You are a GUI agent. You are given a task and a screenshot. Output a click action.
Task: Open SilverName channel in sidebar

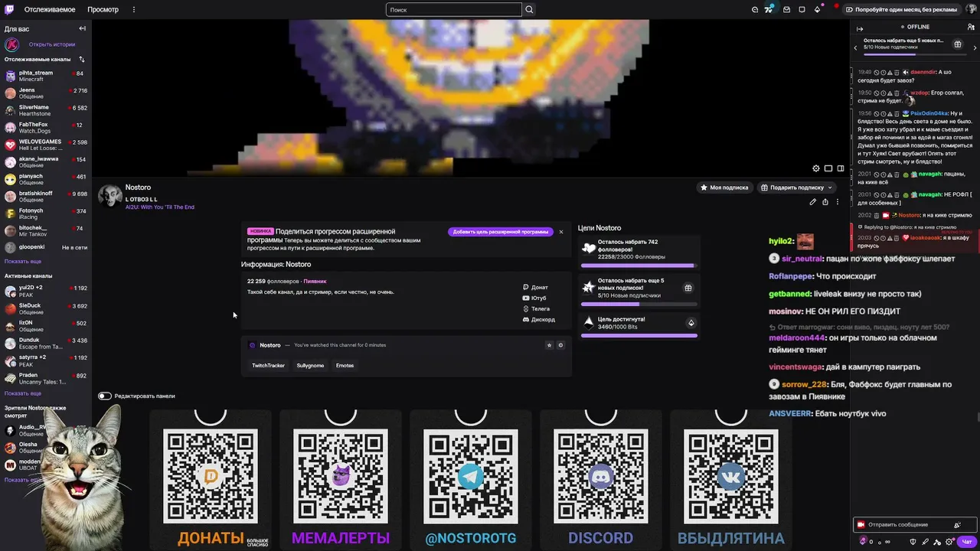[46, 110]
